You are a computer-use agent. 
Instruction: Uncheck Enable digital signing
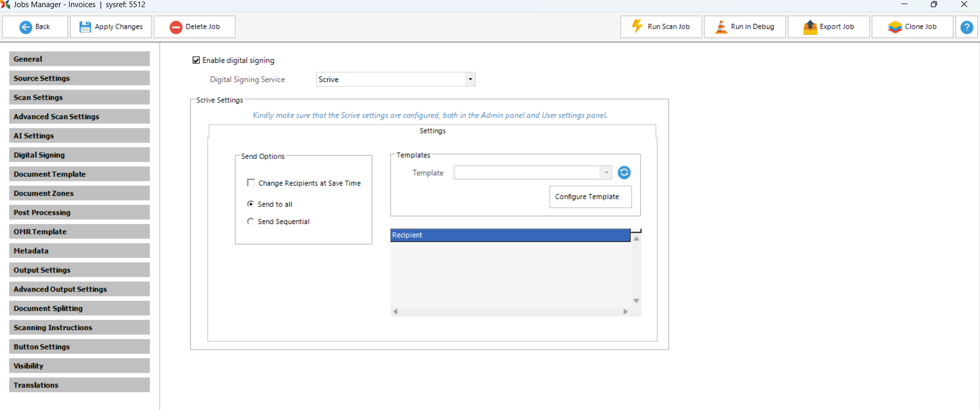196,60
